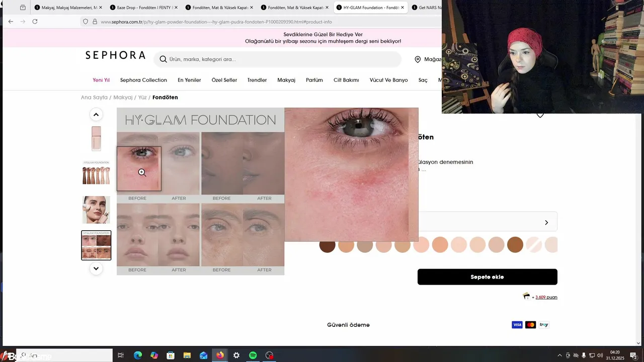Open Task View on the taskbar
This screenshot has height=362, width=644.
(x=121, y=355)
